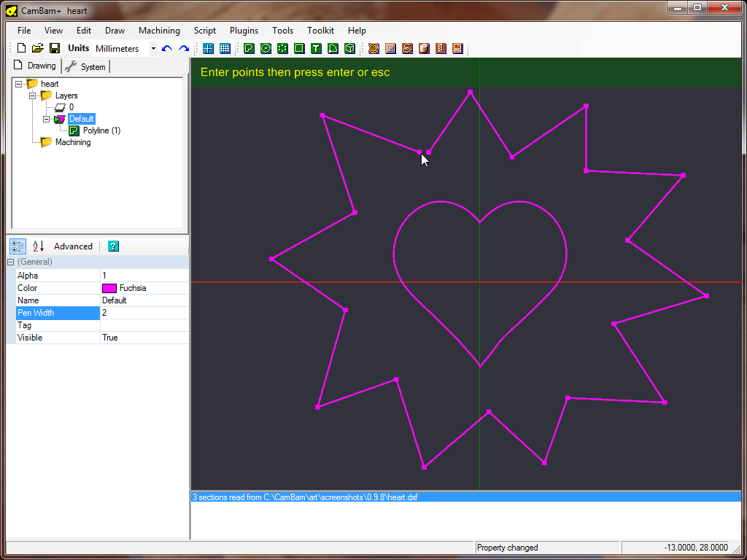This screenshot has height=560, width=747.
Task: Toggle categorized view in property grid
Action: [18, 246]
